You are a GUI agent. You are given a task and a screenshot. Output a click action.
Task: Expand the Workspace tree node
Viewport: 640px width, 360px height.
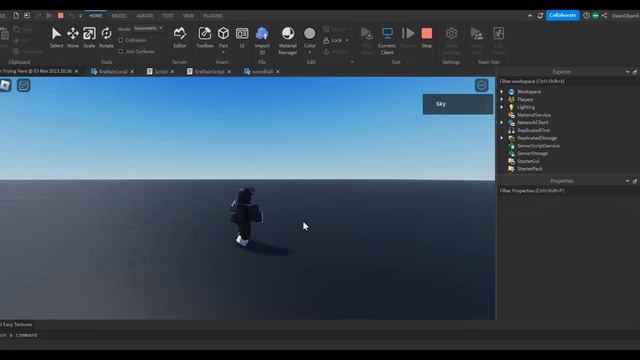[x=502, y=91]
